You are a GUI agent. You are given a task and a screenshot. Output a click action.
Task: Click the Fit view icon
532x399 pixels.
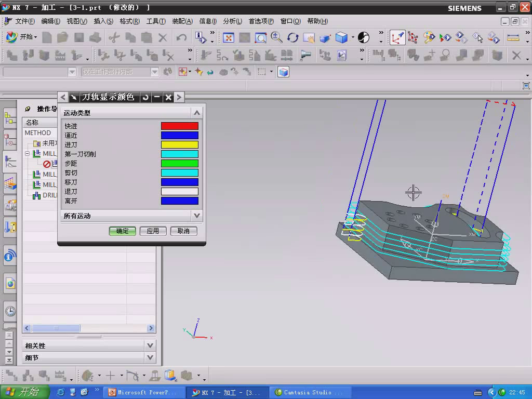[x=229, y=37]
